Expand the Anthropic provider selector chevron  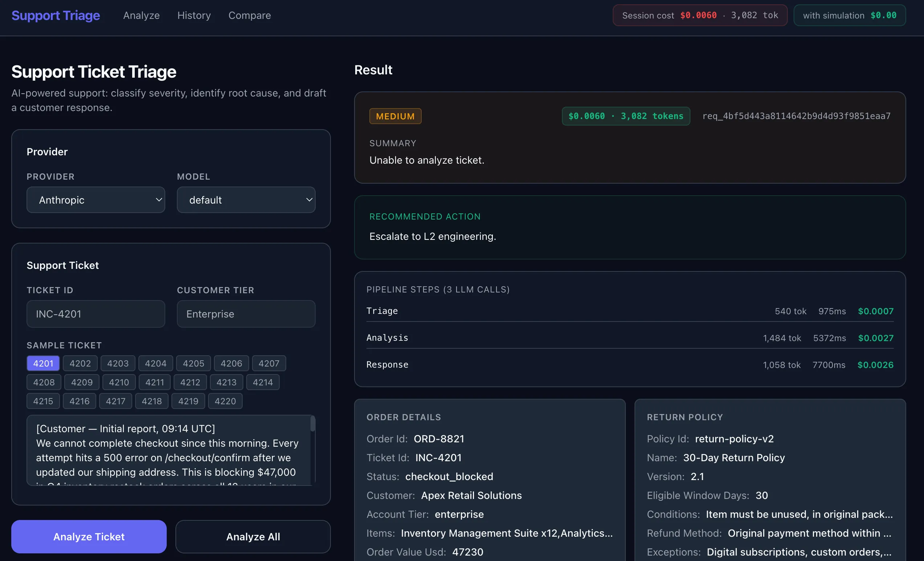point(159,200)
